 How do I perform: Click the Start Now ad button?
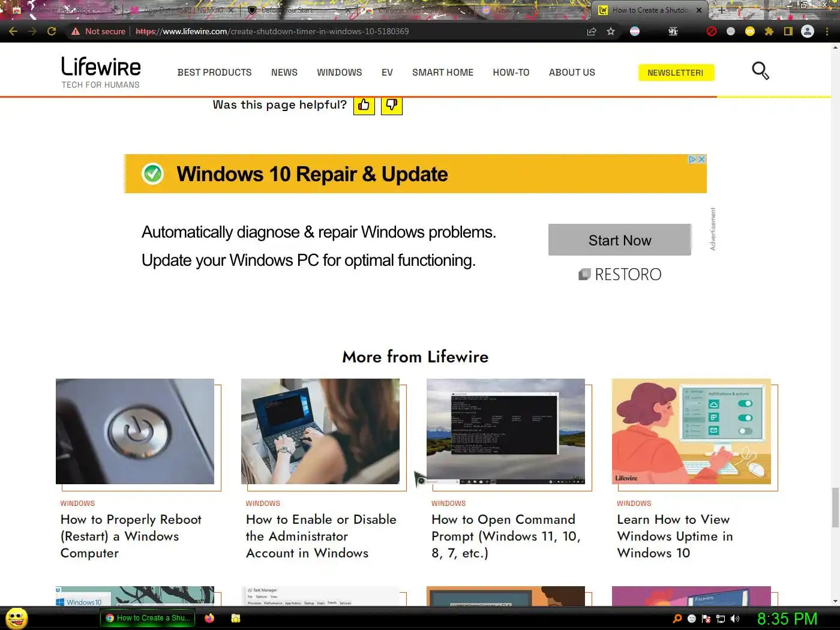click(620, 240)
